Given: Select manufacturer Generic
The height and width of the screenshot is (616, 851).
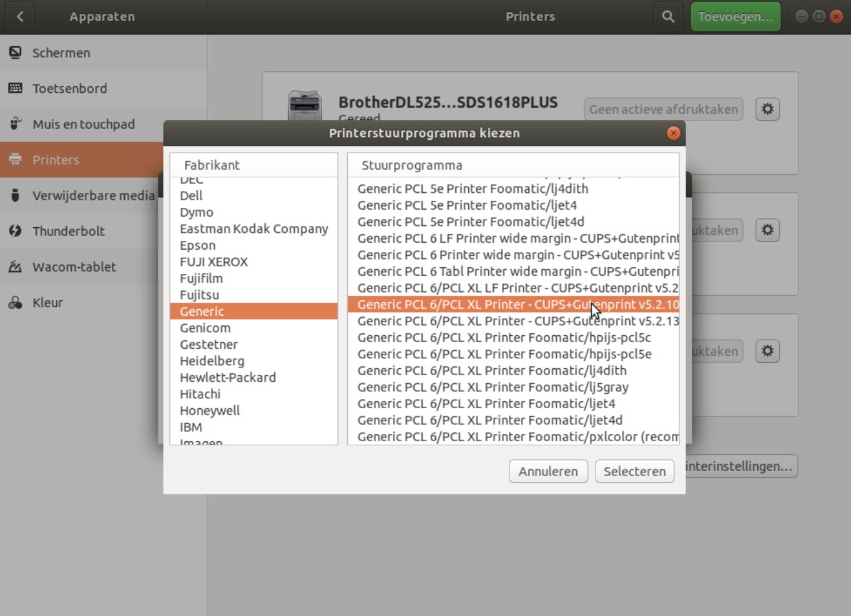Looking at the screenshot, I should [253, 311].
